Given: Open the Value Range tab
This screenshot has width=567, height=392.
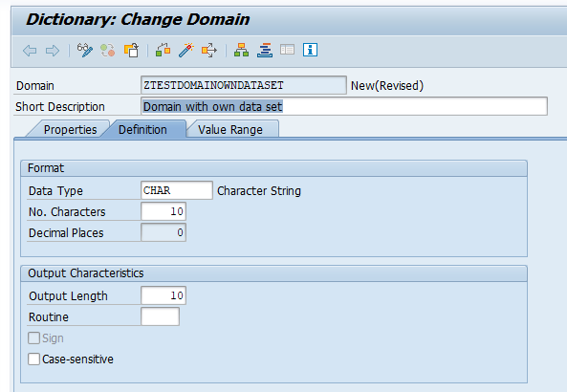Looking at the screenshot, I should 230,129.
